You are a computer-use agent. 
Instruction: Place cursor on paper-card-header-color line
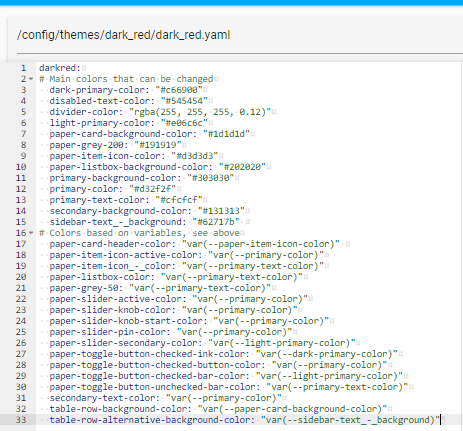[194, 244]
